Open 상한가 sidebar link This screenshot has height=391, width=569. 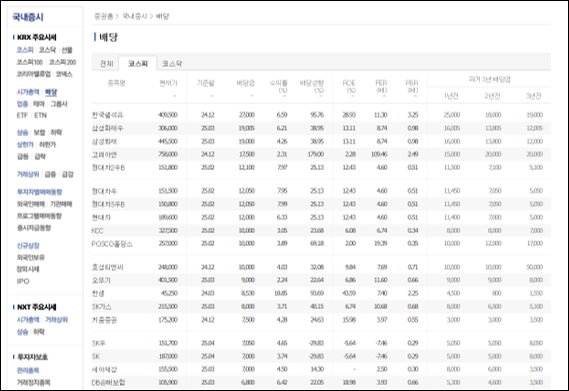click(x=25, y=144)
